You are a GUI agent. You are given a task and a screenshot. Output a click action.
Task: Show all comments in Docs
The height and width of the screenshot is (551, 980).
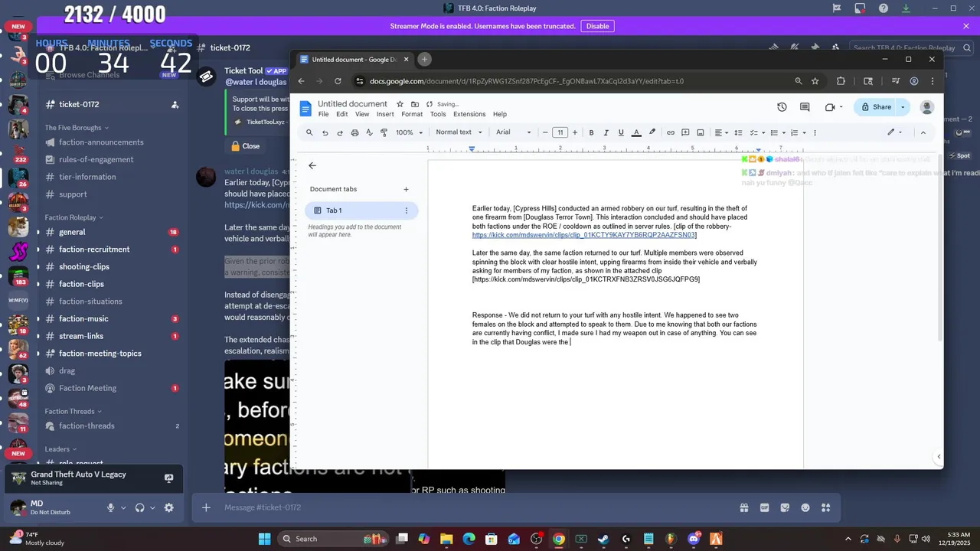pyautogui.click(x=805, y=107)
